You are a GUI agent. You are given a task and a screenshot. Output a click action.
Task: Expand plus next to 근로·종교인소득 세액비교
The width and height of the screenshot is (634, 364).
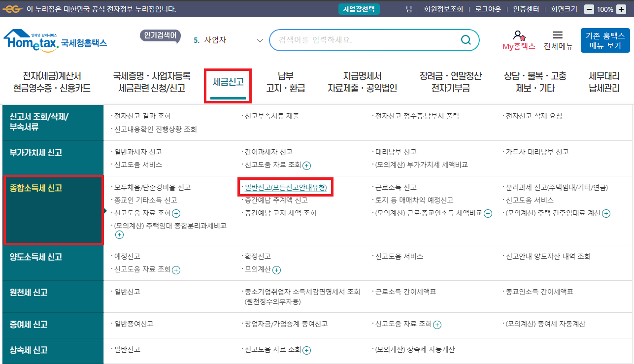click(x=488, y=213)
